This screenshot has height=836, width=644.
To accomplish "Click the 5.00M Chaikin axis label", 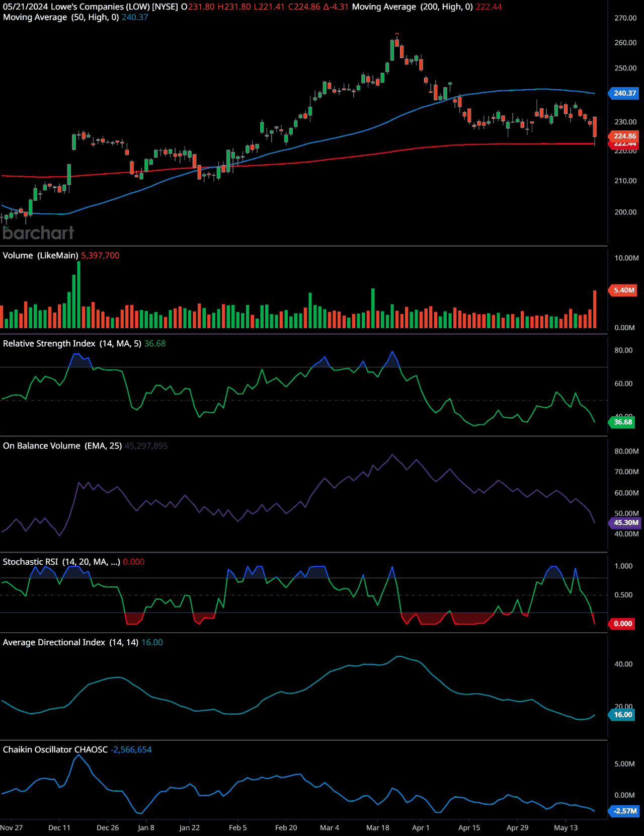I will coord(624,764).
